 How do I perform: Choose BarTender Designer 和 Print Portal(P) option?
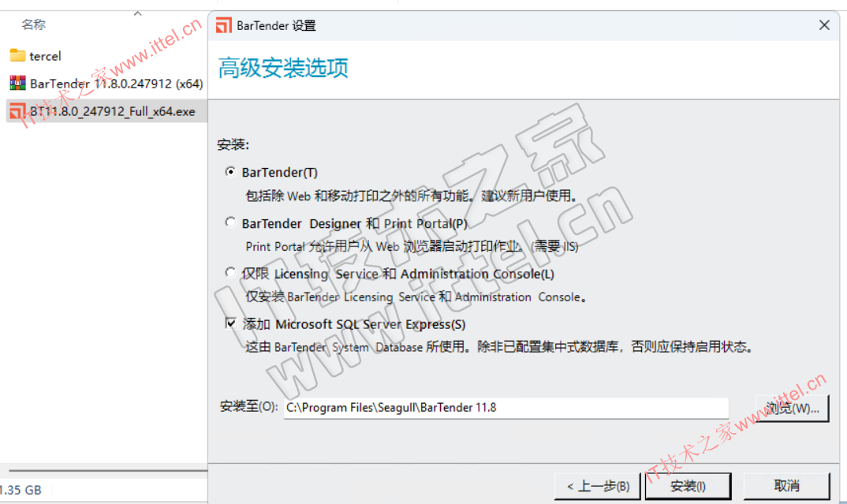(x=230, y=222)
